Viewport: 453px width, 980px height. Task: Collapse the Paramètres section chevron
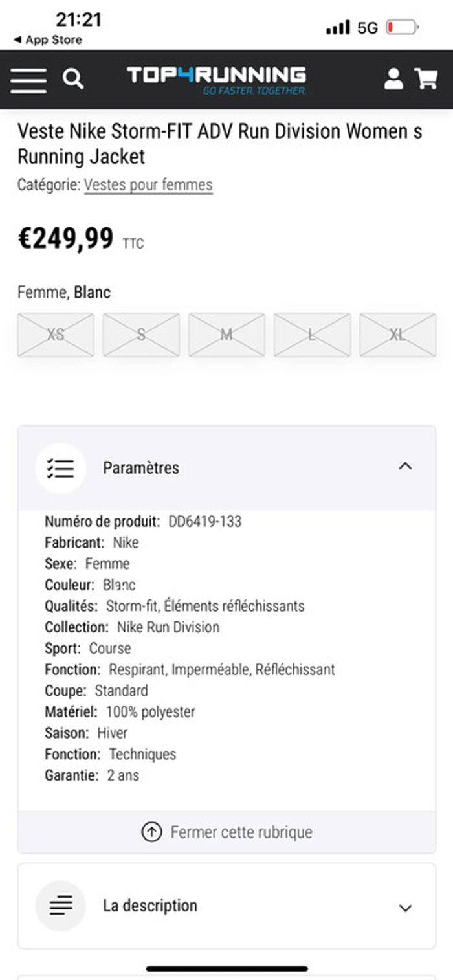[x=405, y=466]
